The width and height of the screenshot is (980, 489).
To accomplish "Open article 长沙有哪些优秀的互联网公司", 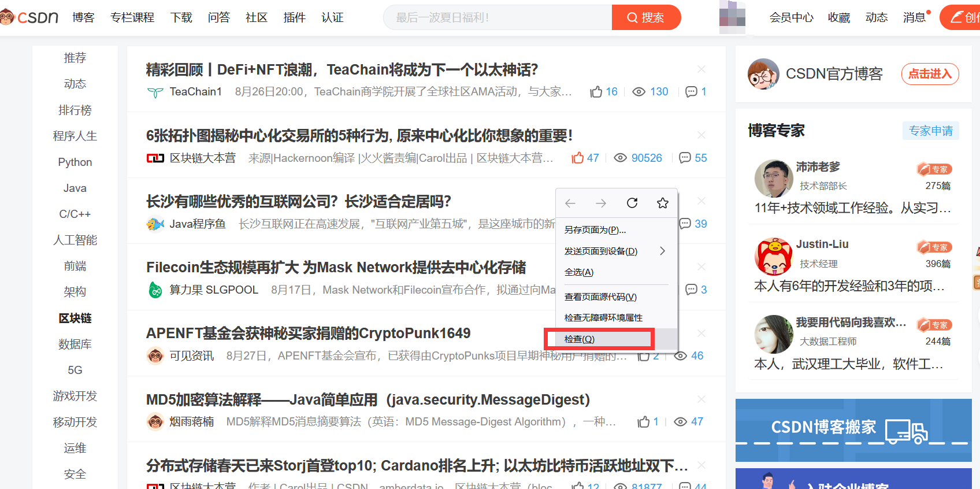I will [x=299, y=201].
